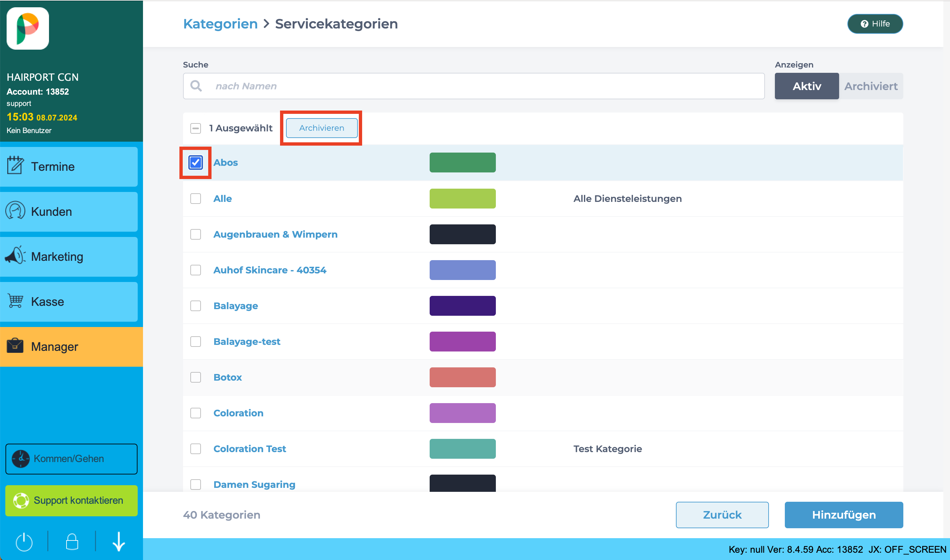Open the Balayage-test category
The image size is (950, 560).
247,342
